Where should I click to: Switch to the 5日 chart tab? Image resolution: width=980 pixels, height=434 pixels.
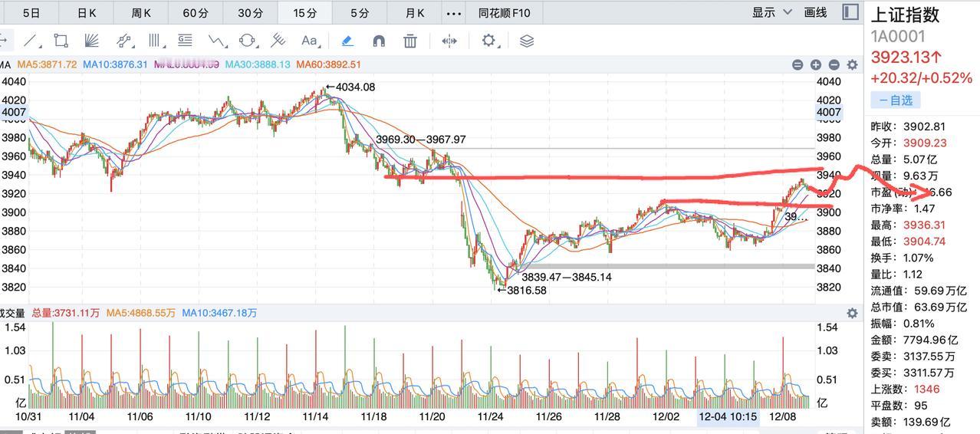(31, 12)
